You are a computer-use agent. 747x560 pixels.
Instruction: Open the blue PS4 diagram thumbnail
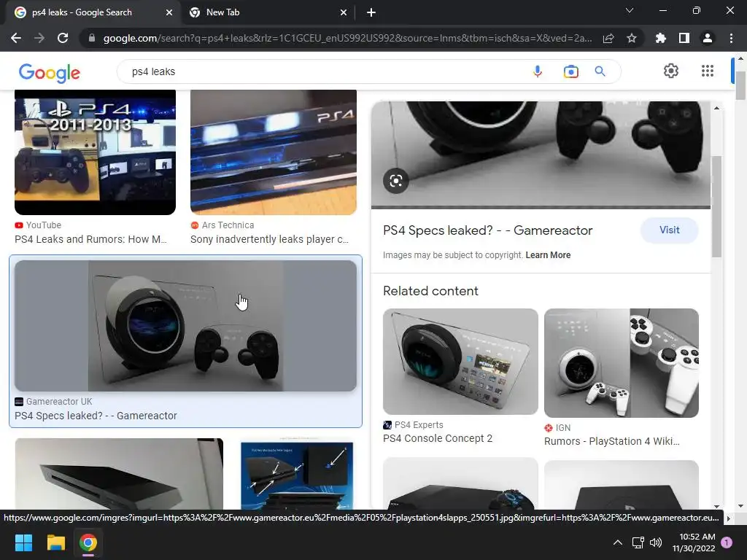(x=297, y=474)
